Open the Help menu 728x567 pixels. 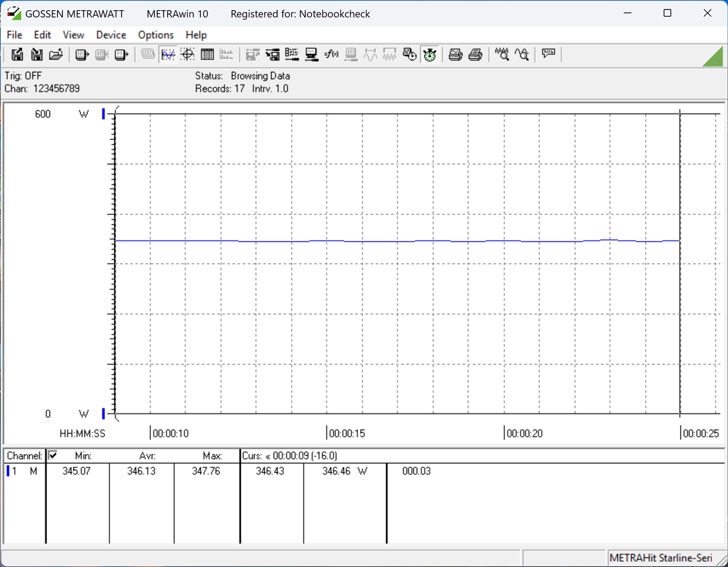coord(196,35)
